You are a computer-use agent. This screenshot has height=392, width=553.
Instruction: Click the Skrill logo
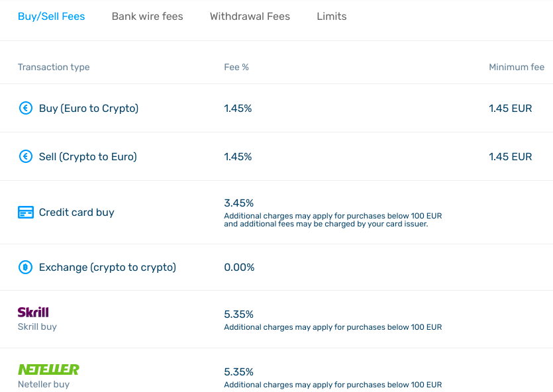33,312
